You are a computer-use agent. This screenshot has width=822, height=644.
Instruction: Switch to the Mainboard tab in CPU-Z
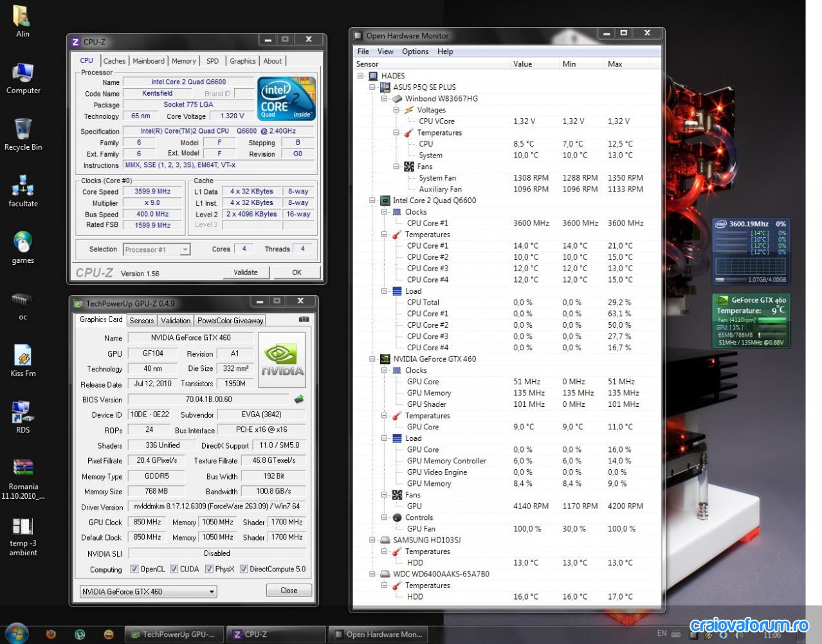pyautogui.click(x=149, y=61)
